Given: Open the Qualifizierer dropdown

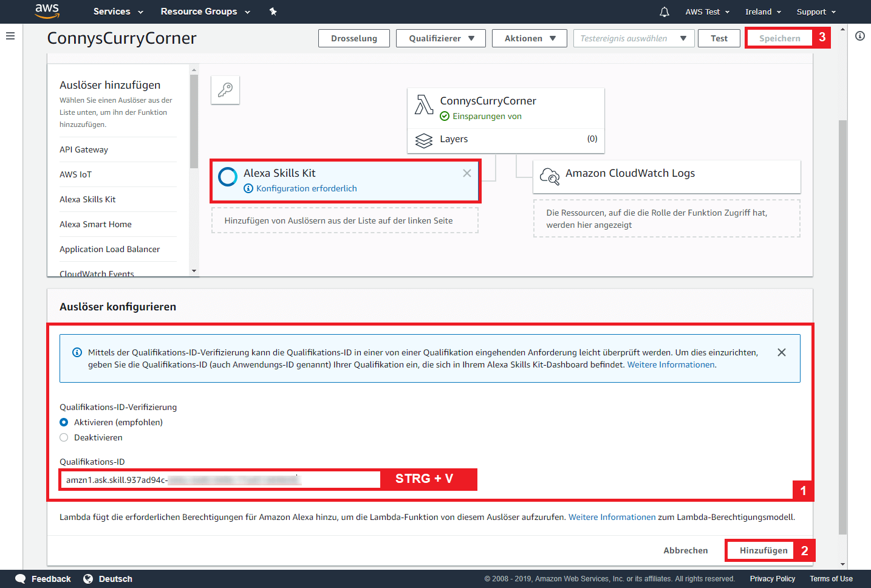Looking at the screenshot, I should (441, 38).
